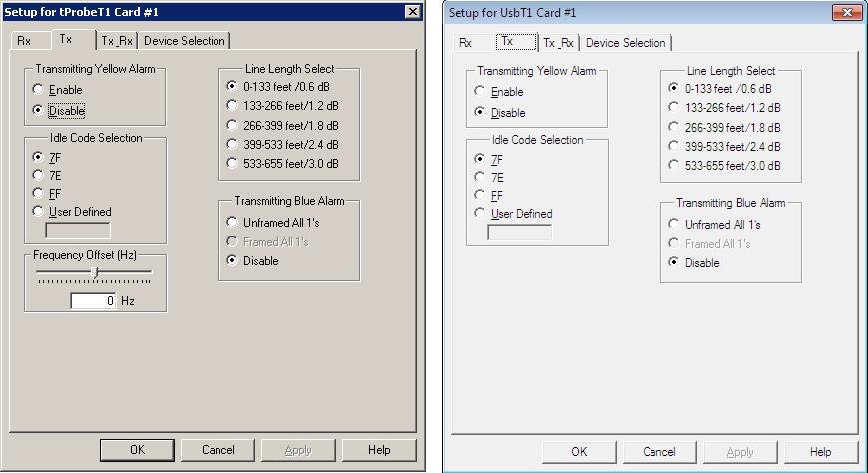The width and height of the screenshot is (868, 473).
Task: Open Device Selection tab in tProbeT1 window
Action: [x=185, y=41]
